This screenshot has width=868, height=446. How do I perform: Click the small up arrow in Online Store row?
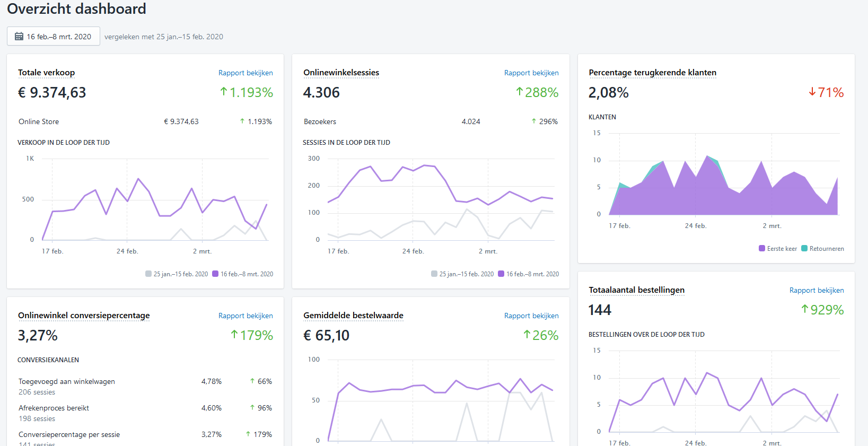click(x=242, y=121)
